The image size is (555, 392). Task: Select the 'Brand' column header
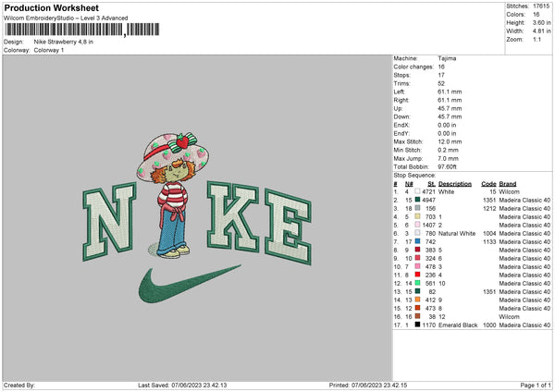[508, 184]
